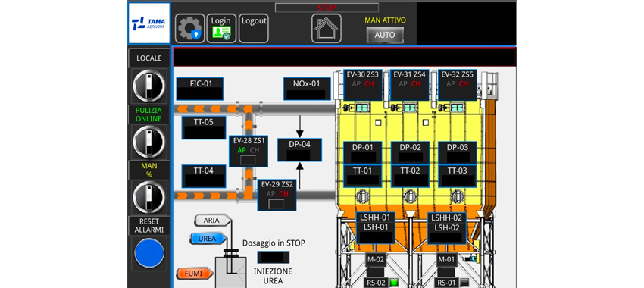
Task: Toggle the MAN % rotary selector
Action: [x=148, y=198]
